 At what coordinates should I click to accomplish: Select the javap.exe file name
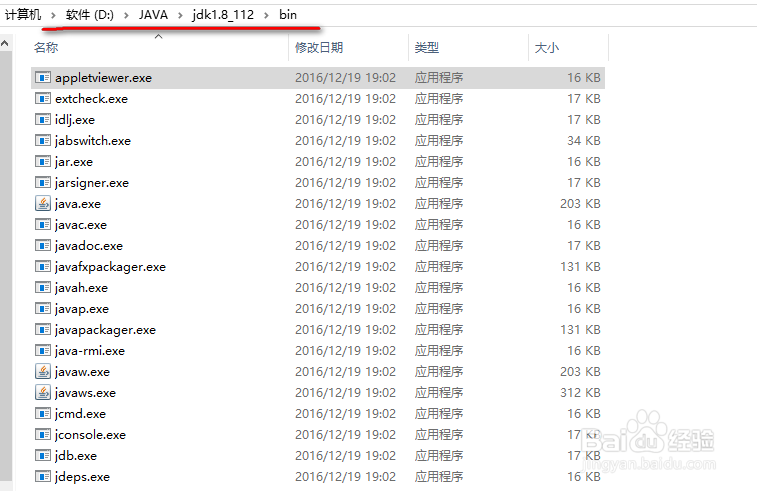[82, 309]
